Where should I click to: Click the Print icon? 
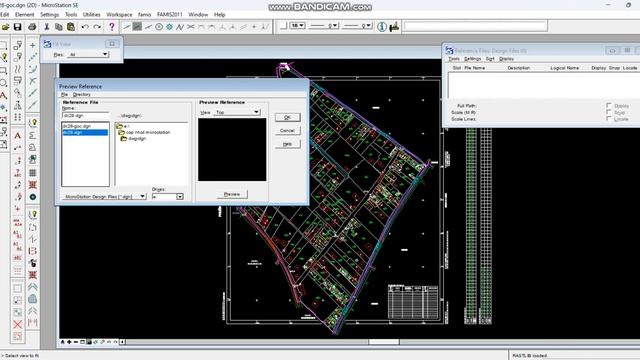[x=32, y=27]
